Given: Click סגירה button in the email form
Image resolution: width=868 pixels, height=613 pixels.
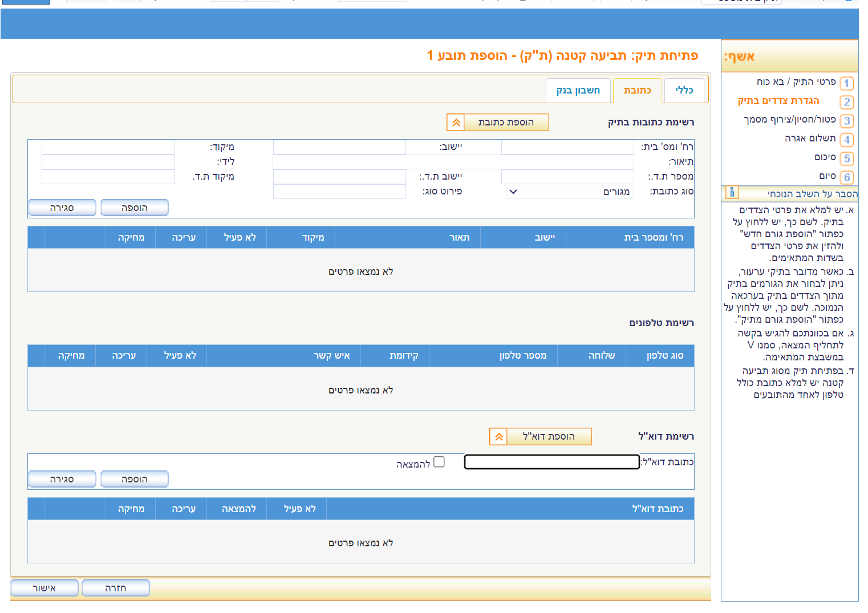Looking at the screenshot, I should click(x=62, y=479).
